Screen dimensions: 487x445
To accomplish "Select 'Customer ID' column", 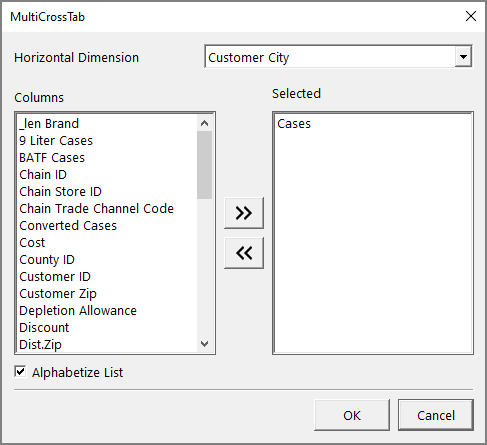I will click(x=107, y=277).
